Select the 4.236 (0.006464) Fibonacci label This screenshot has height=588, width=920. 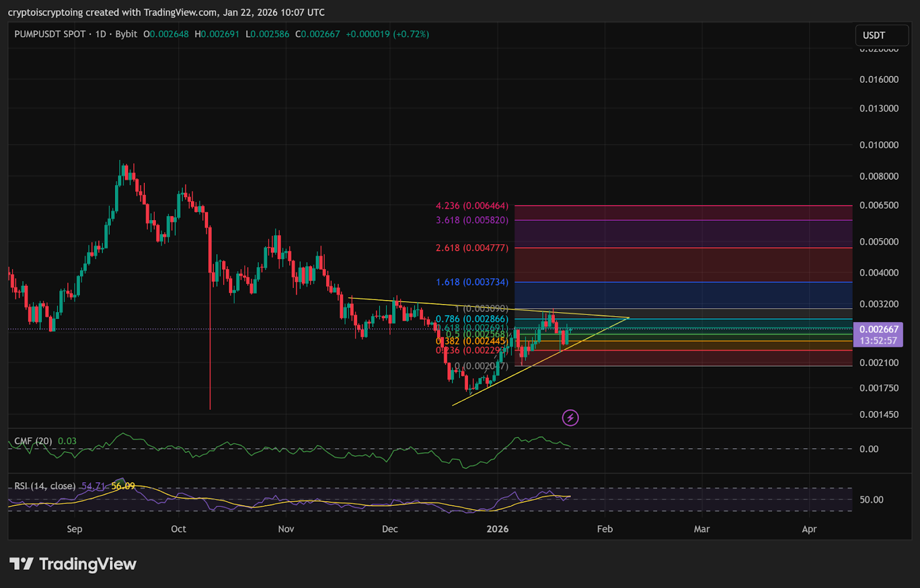pos(472,206)
